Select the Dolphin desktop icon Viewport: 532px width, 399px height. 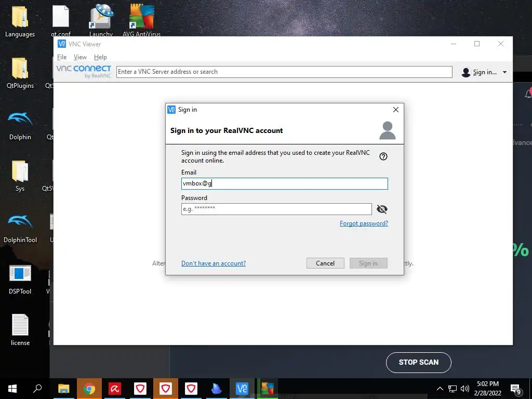coord(20,125)
